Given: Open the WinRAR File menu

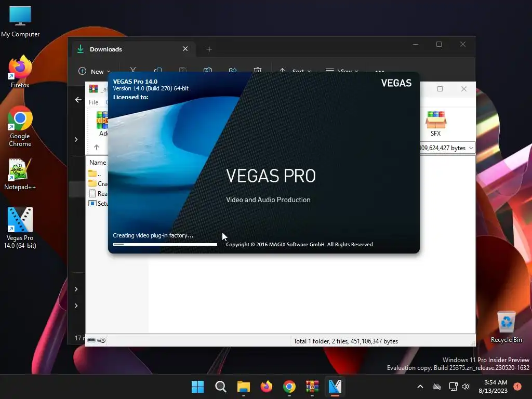Looking at the screenshot, I should [x=94, y=102].
